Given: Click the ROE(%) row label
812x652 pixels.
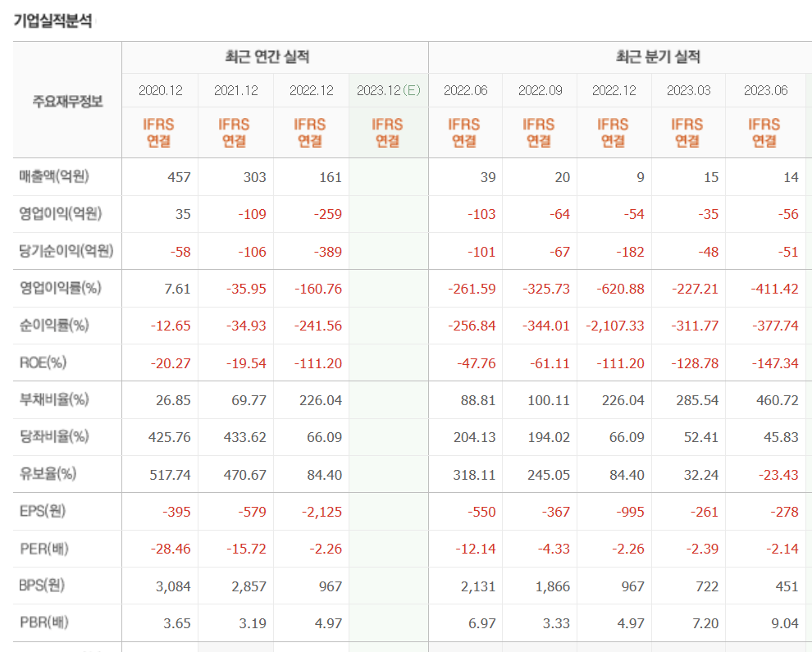Looking at the screenshot, I should coord(43,362).
